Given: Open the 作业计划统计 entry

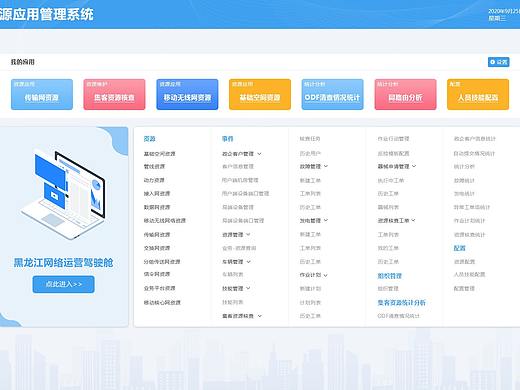Looking at the screenshot, I should click(469, 221).
